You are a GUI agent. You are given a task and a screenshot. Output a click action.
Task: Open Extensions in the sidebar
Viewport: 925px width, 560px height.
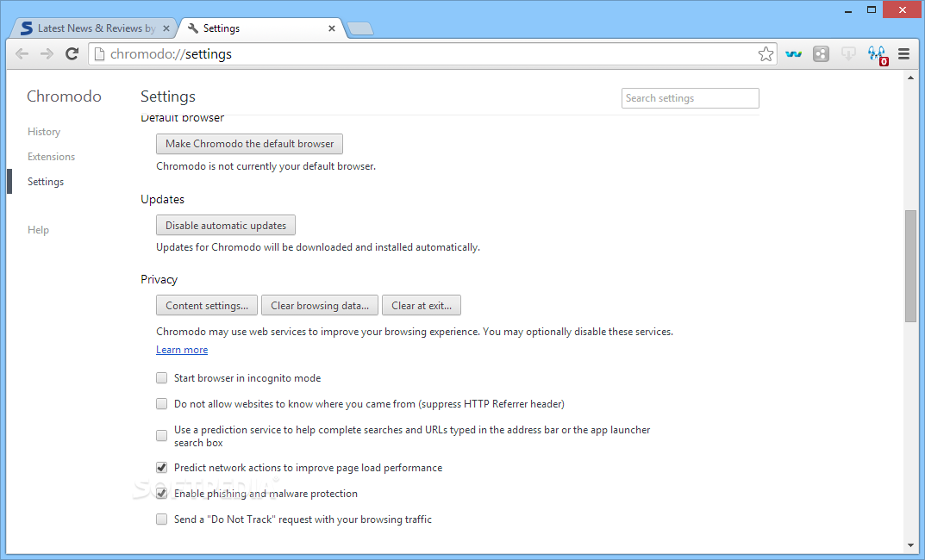52,157
